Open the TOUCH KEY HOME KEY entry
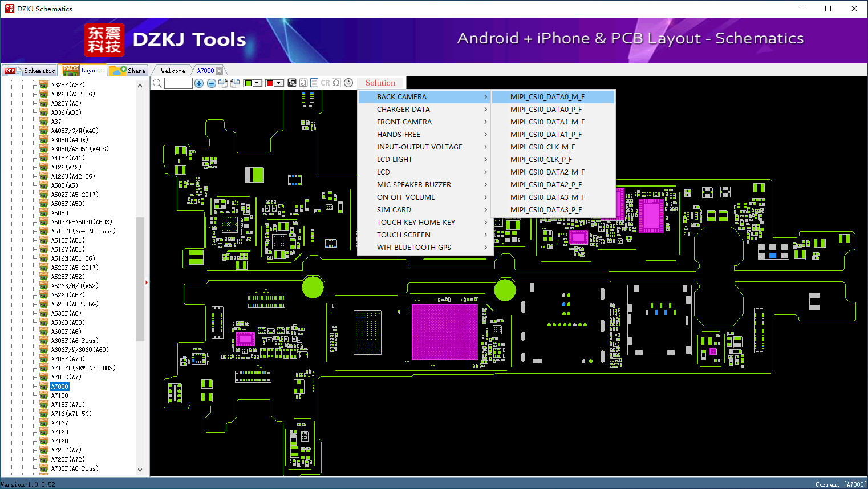This screenshot has height=489, width=868. pyautogui.click(x=424, y=223)
